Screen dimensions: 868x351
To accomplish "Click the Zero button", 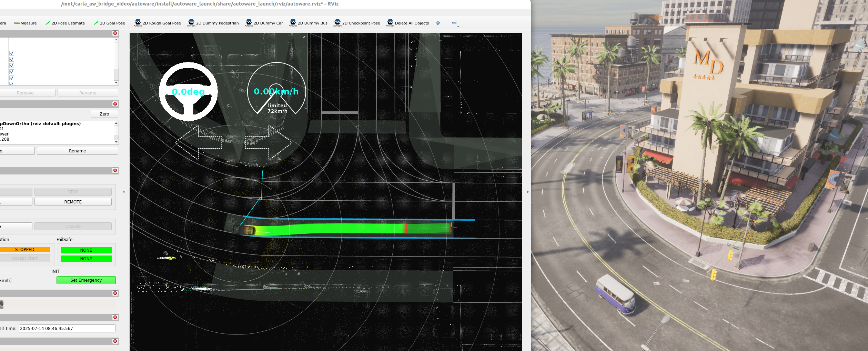I will point(104,114).
